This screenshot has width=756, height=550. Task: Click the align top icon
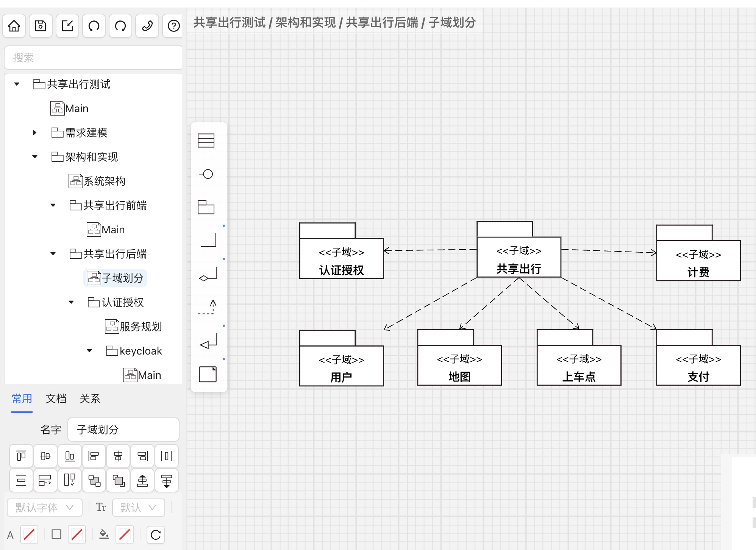(21, 456)
